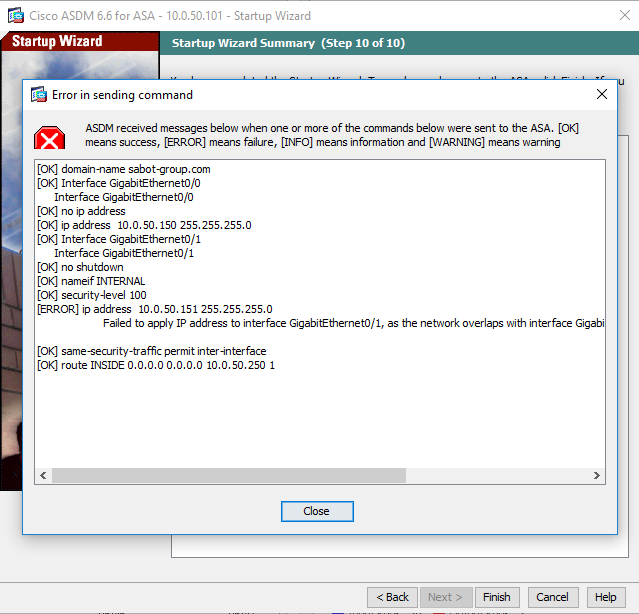Select the nameif INTERNAL line
The image size is (639, 614).
tap(91, 281)
